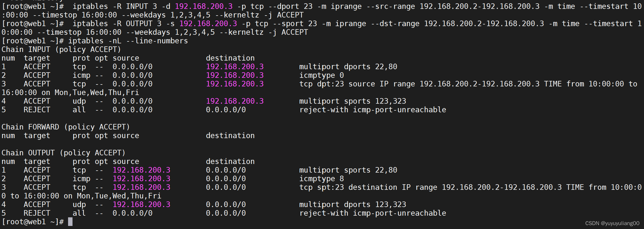Click the 'Chain FORWARD (policy ACCEPT)' heading

pos(66,127)
